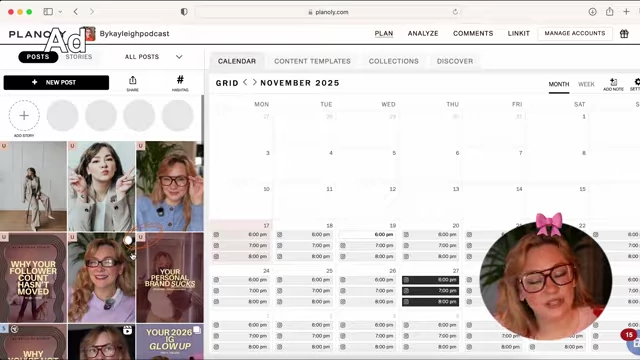The height and width of the screenshot is (360, 640).
Task: Click the 7:00 pm slot icon on Wednesday 19
Action: [x=343, y=246]
